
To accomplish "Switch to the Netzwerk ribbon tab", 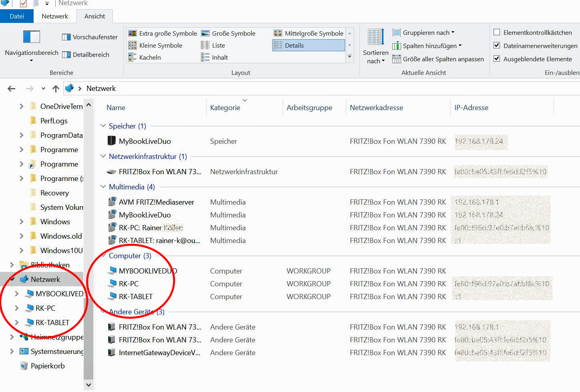I will tap(55, 16).
